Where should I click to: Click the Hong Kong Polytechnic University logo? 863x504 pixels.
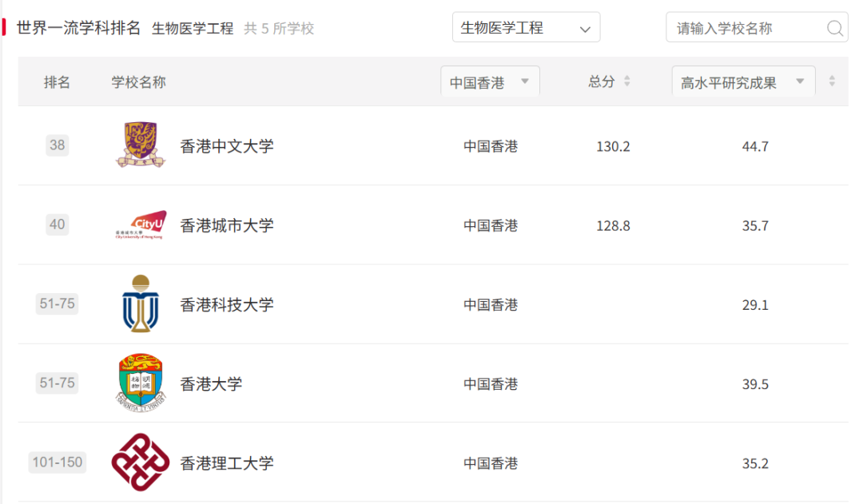[141, 462]
